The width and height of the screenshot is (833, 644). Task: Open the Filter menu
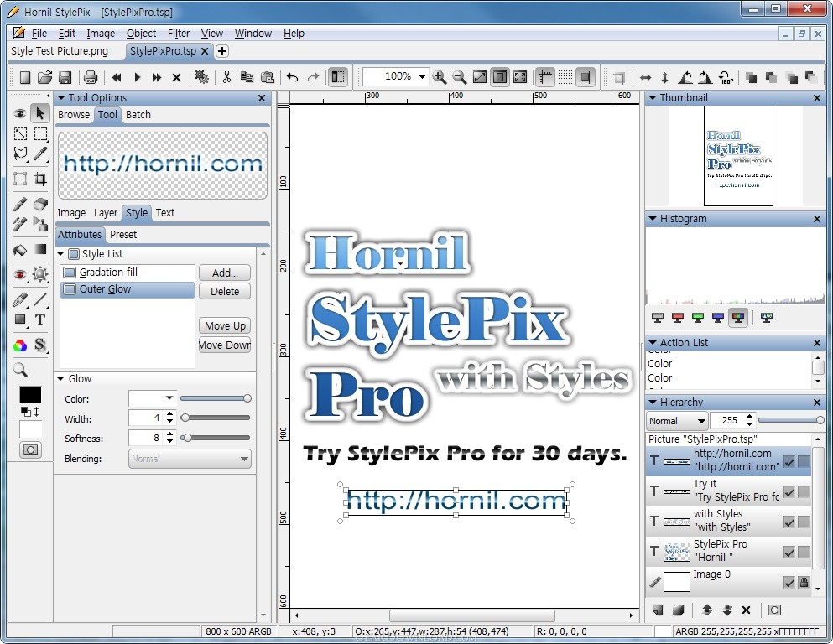click(x=179, y=34)
